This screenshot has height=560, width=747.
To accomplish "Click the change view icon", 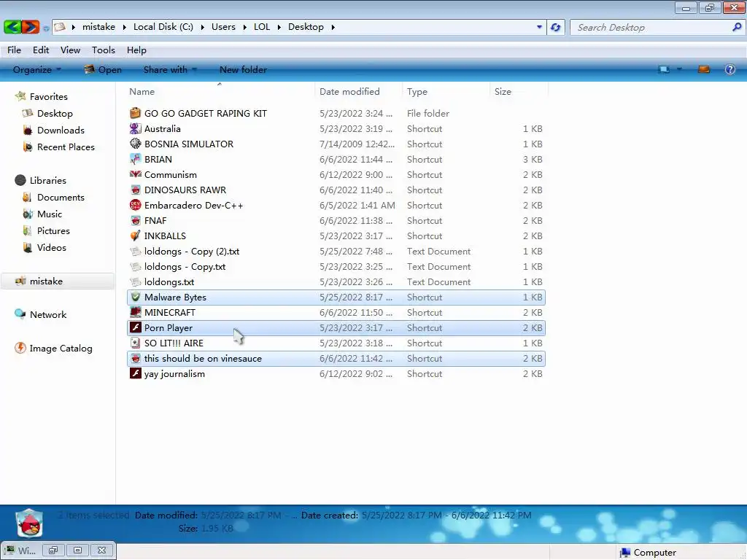I will click(x=664, y=69).
